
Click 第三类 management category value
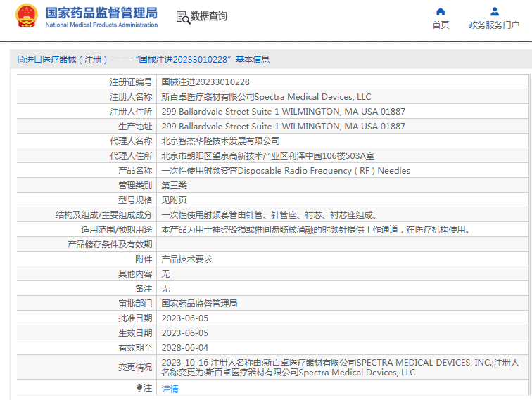174,186
